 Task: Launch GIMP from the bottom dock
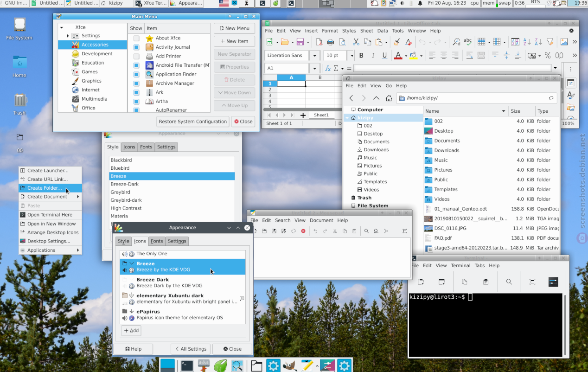click(290, 366)
